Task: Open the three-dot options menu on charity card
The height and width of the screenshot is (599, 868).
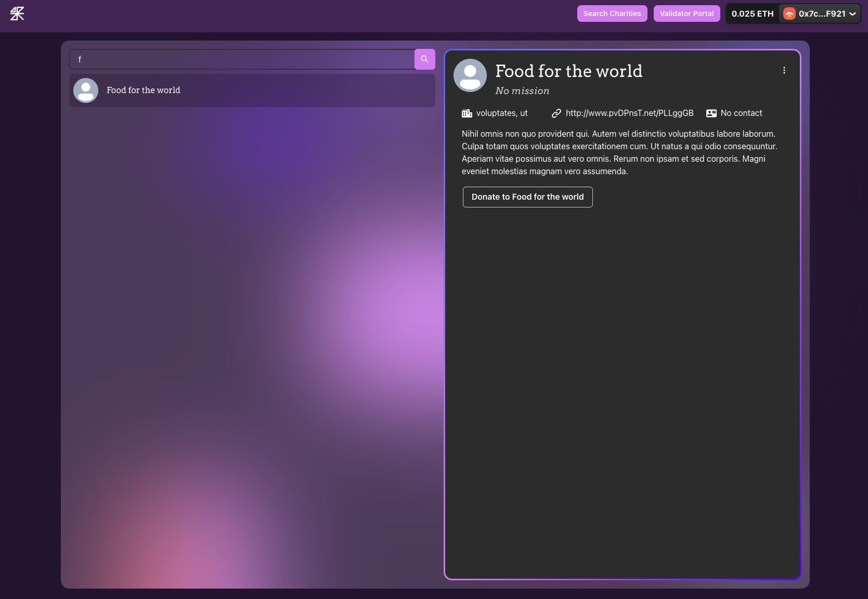Action: (x=784, y=70)
